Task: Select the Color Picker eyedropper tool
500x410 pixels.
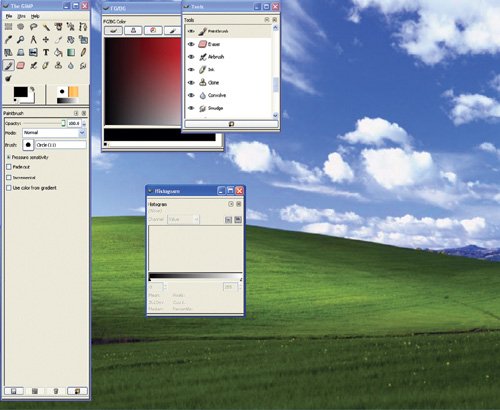Action: pos(8,40)
